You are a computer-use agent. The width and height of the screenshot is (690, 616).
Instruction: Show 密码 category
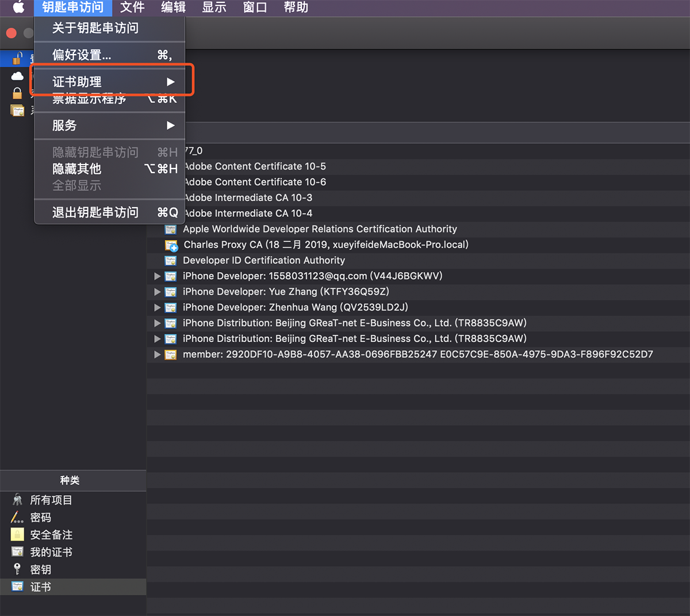[73, 517]
